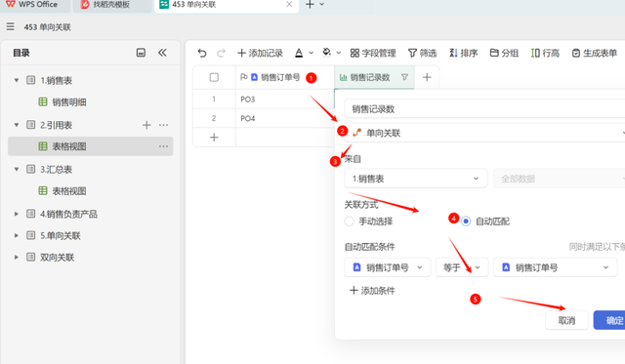Expand the 4.销售负责产品 tree node

coord(17,214)
